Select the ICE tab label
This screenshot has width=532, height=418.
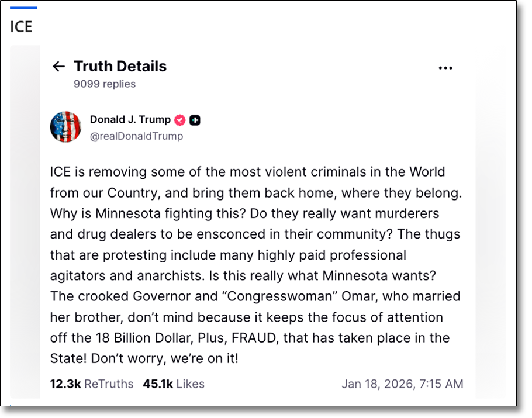pos(22,27)
